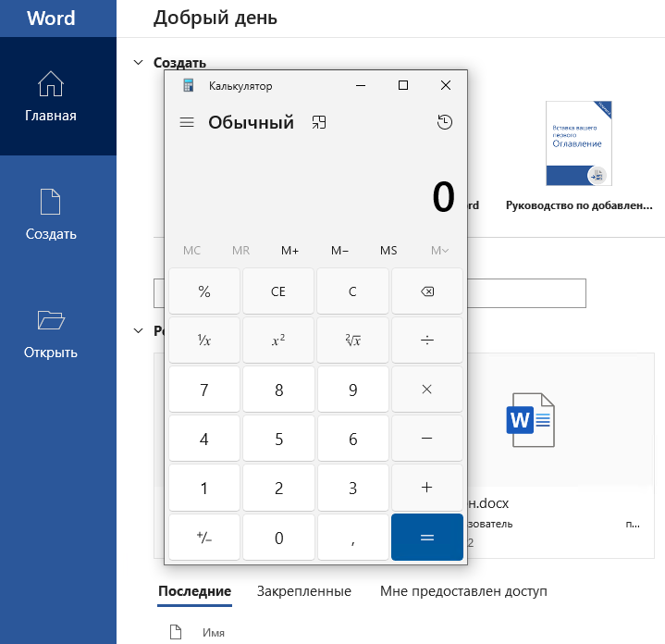Toggle calculator keep-on-top mode icon
Viewport: 665px width, 644px height.
pos(319,122)
